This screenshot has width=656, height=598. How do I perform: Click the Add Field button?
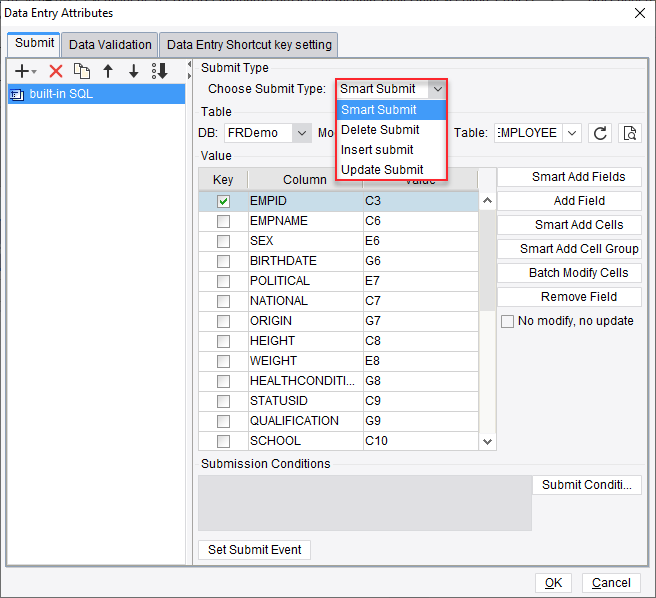click(569, 201)
